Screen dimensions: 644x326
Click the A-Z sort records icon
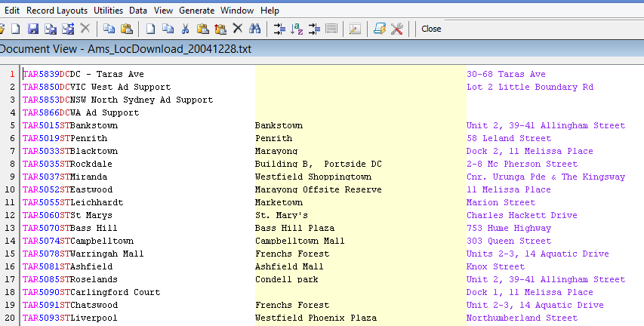click(297, 29)
